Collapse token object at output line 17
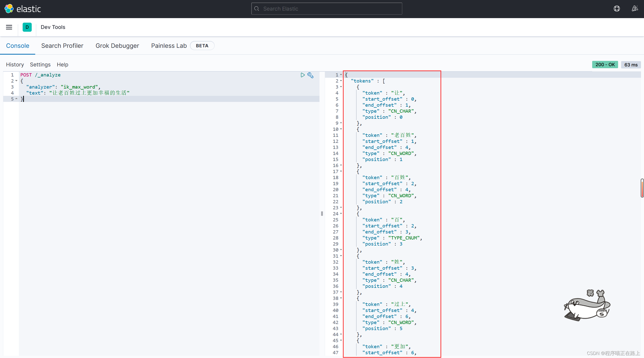This screenshot has width=644, height=358. coord(341,171)
